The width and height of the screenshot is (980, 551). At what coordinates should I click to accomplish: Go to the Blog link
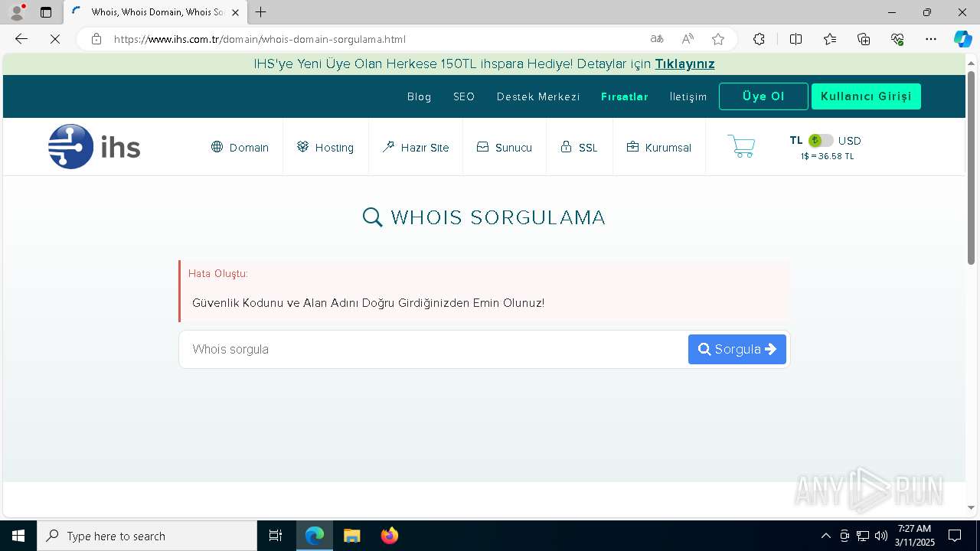(x=420, y=96)
